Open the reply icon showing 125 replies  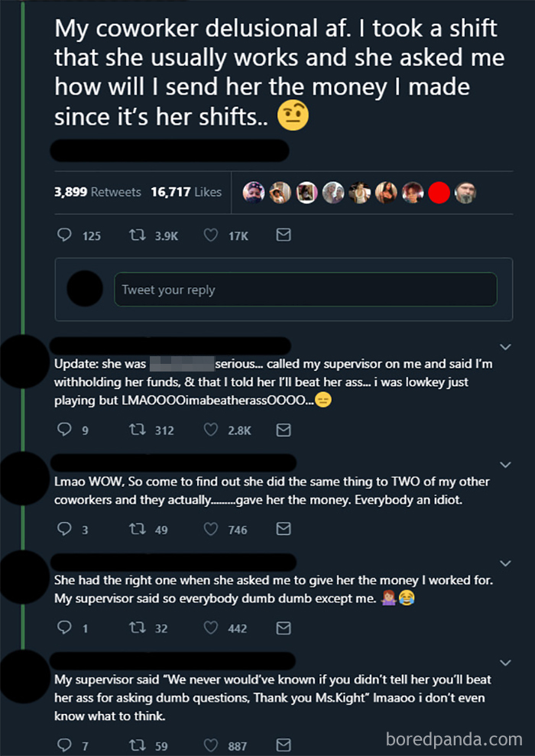coord(65,235)
